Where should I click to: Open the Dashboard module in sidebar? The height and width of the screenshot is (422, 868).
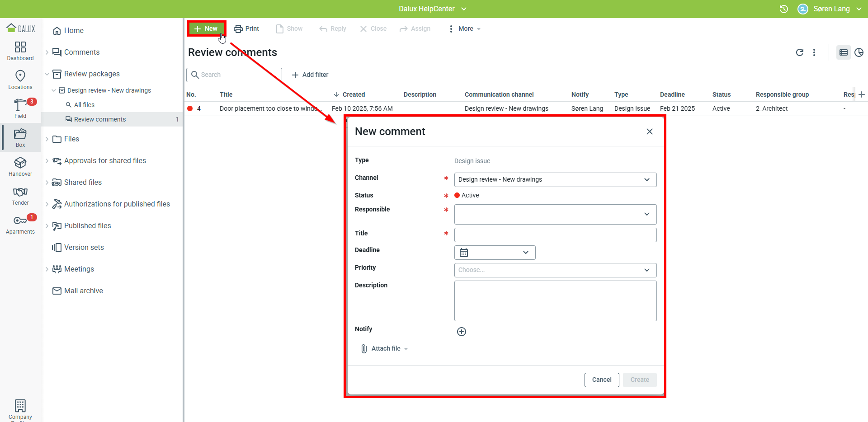(x=20, y=51)
